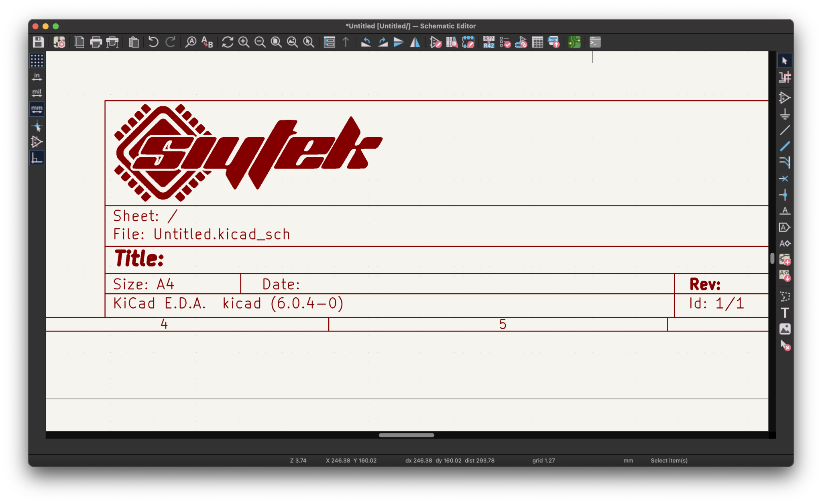Zoom to fit the schematic page

tap(276, 42)
